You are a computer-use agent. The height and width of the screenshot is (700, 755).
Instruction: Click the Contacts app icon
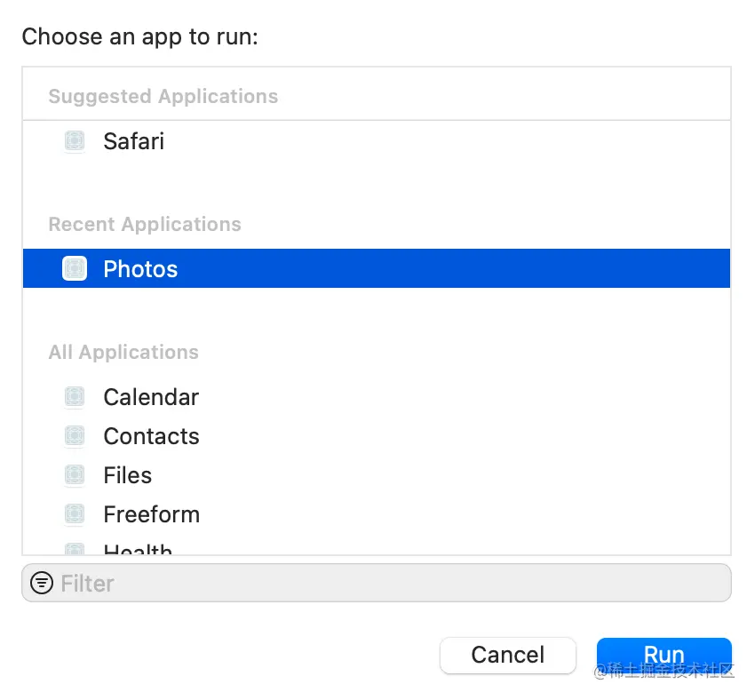point(75,436)
